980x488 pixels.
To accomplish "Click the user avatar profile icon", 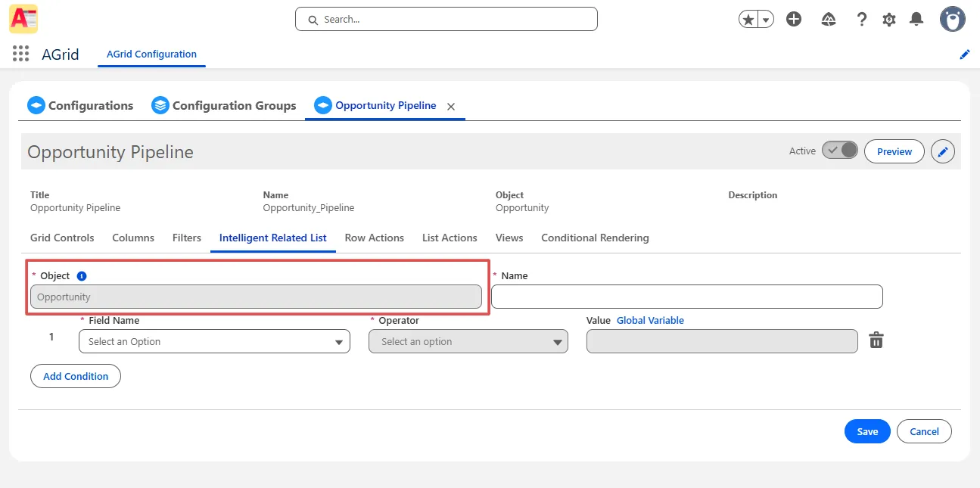I will [952, 20].
